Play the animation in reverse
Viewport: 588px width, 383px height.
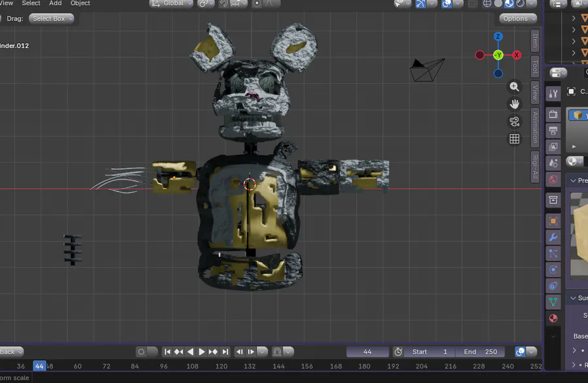pos(190,352)
